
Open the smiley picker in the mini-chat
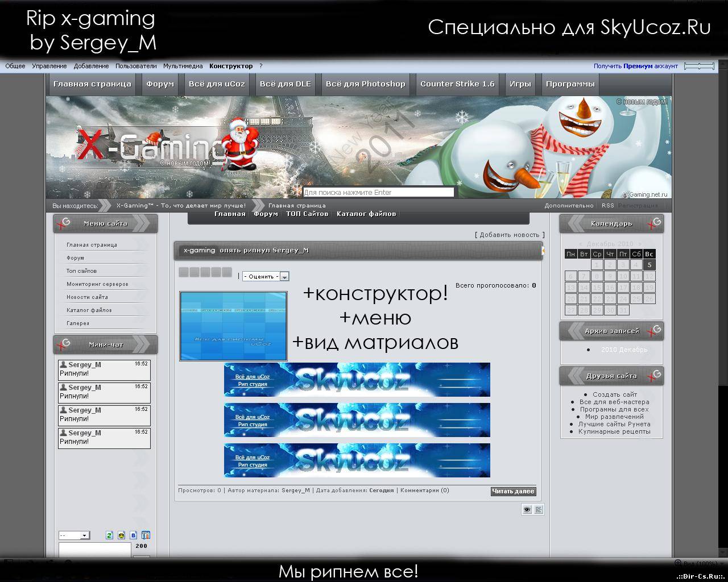[x=122, y=535]
